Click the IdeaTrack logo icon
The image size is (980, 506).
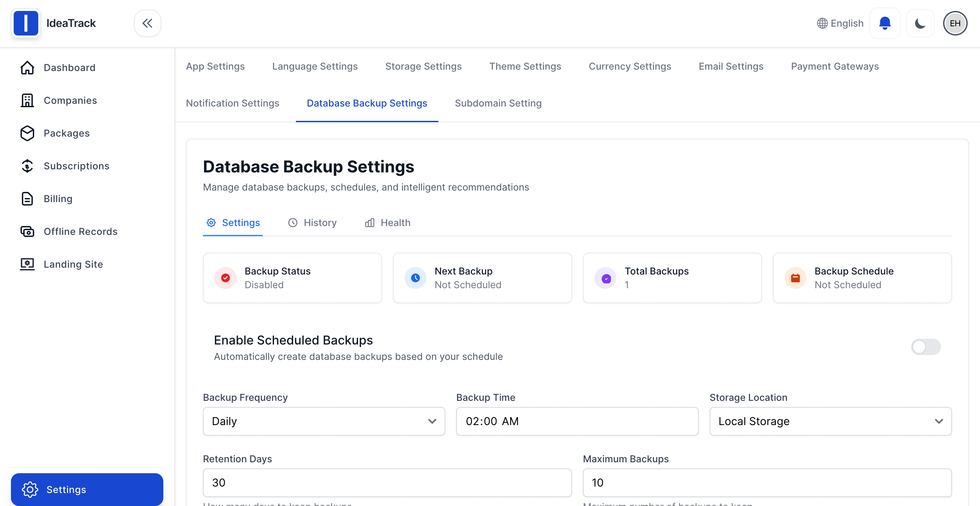(26, 23)
